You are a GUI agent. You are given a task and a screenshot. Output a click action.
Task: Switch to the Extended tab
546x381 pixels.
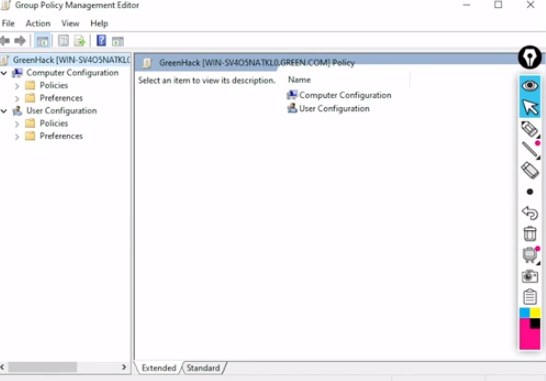click(x=159, y=368)
